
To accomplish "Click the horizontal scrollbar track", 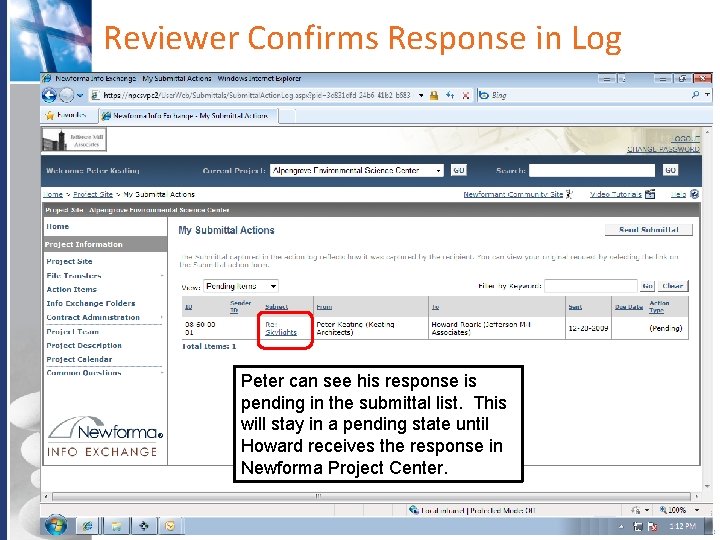I will 371,496.
